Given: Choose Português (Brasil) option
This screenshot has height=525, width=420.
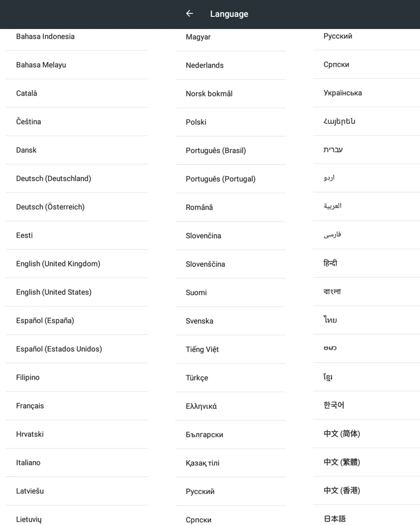Looking at the screenshot, I should pos(230,150).
